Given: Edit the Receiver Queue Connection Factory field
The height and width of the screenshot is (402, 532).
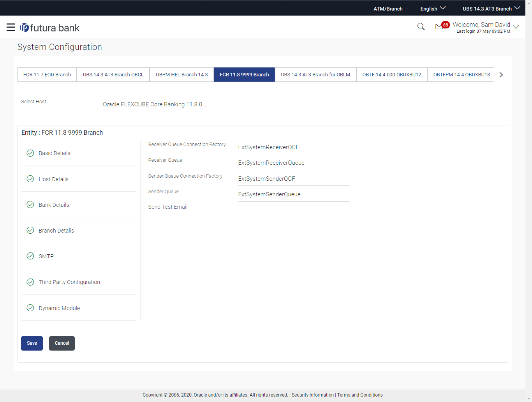Looking at the screenshot, I should click(x=294, y=147).
